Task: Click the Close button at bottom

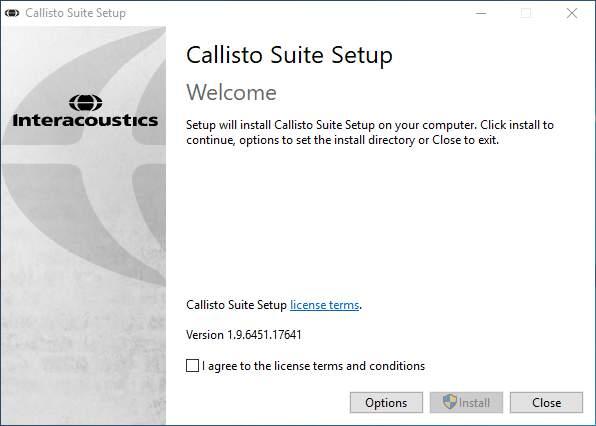Action: pyautogui.click(x=546, y=402)
